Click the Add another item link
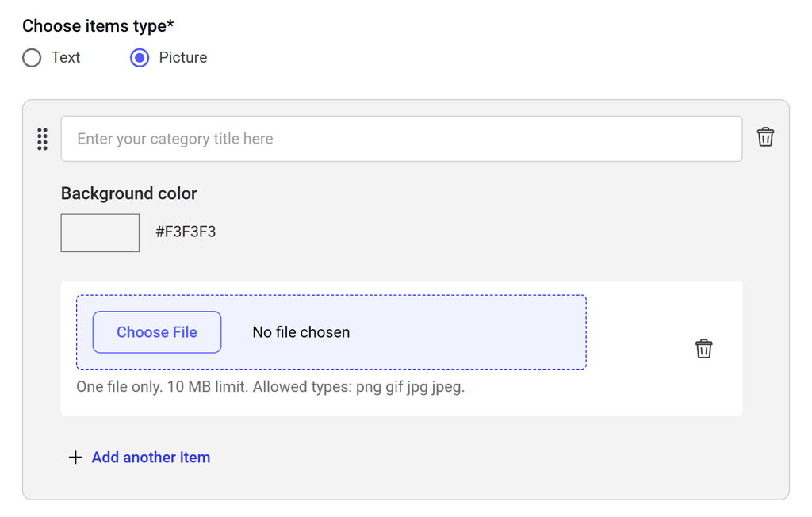Image resolution: width=812 pixels, height=517 pixels. [151, 458]
